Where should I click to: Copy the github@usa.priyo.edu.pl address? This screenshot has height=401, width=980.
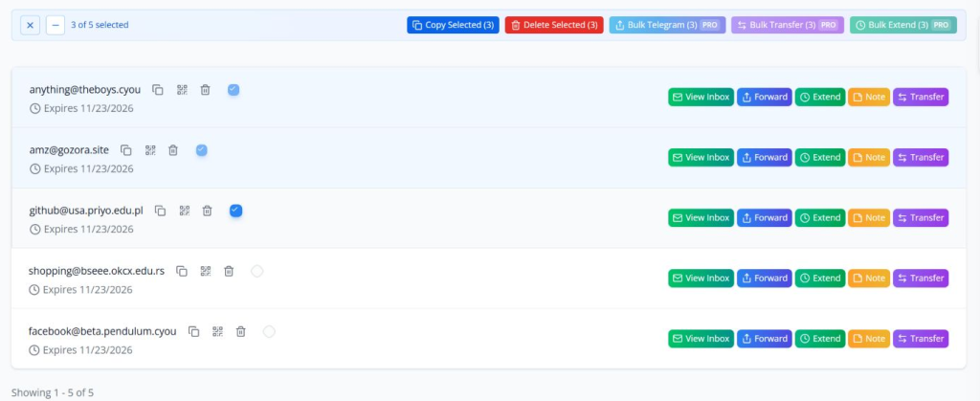161,212
